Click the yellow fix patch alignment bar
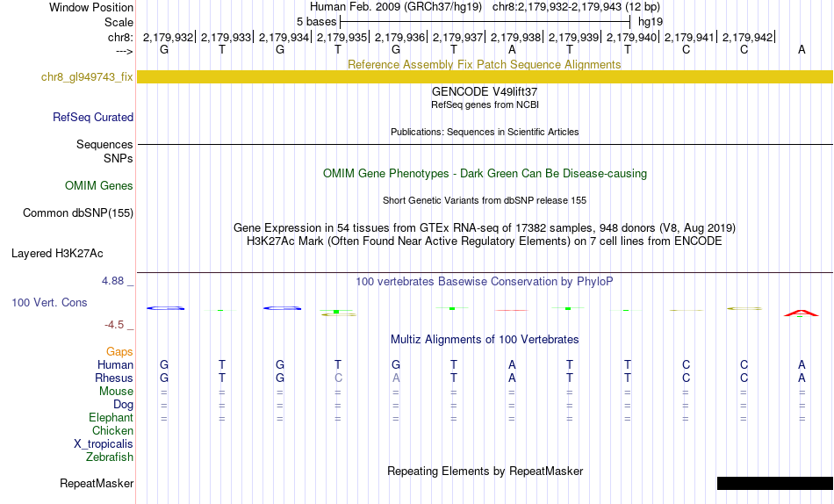This screenshot has width=834, height=504. pos(485,76)
